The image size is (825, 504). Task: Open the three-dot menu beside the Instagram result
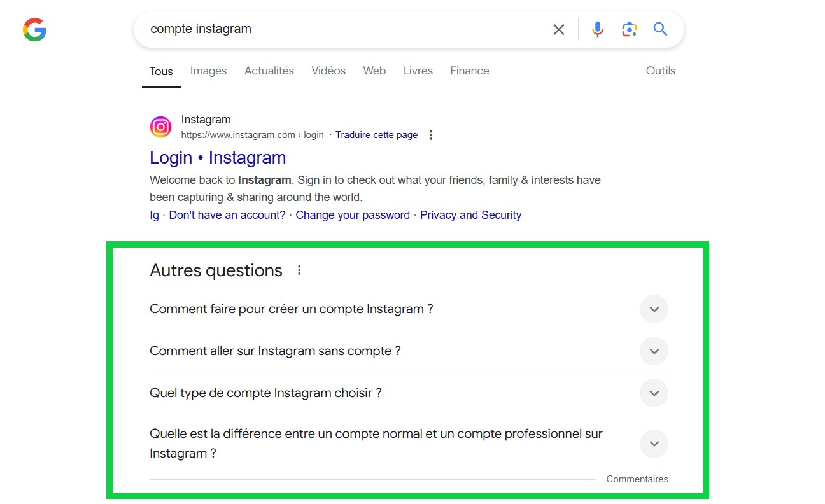431,135
